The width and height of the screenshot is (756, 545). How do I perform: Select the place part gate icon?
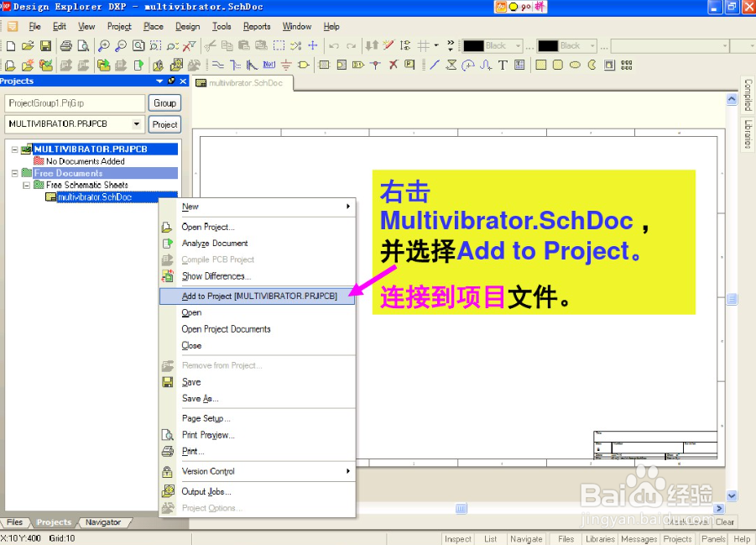pos(304,65)
